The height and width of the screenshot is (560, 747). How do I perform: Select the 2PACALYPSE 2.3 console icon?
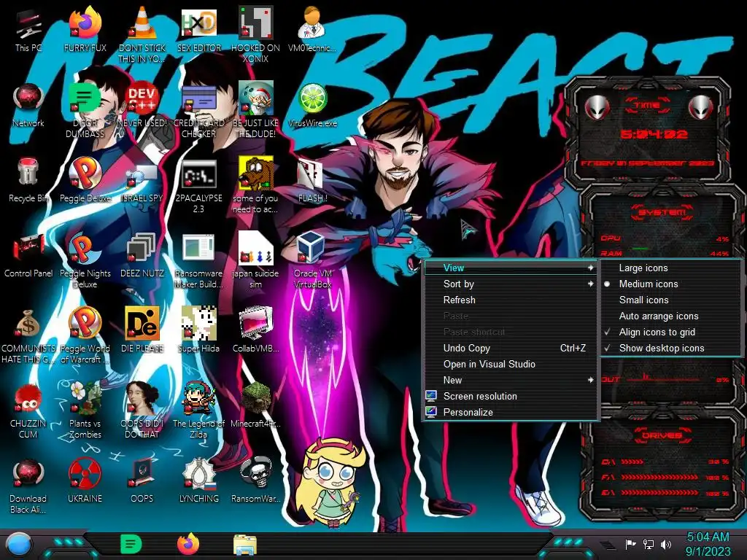pos(199,187)
